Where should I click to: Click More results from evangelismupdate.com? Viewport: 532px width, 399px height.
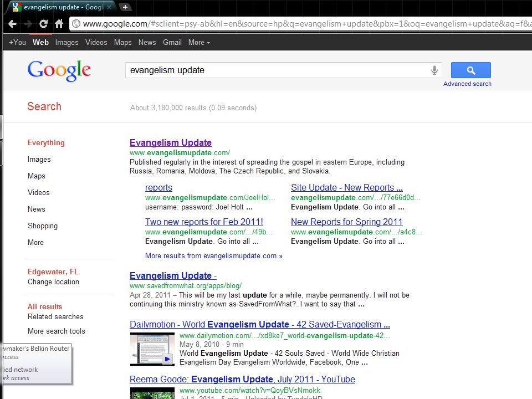coord(214,256)
